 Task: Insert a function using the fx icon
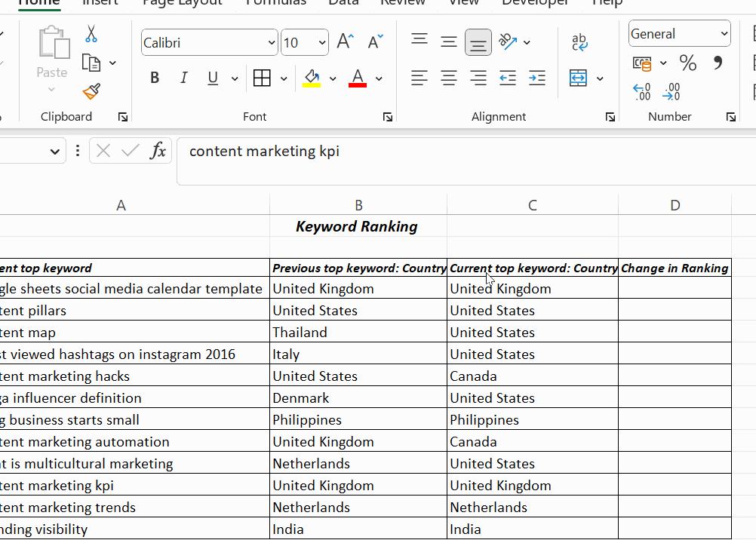click(x=158, y=151)
